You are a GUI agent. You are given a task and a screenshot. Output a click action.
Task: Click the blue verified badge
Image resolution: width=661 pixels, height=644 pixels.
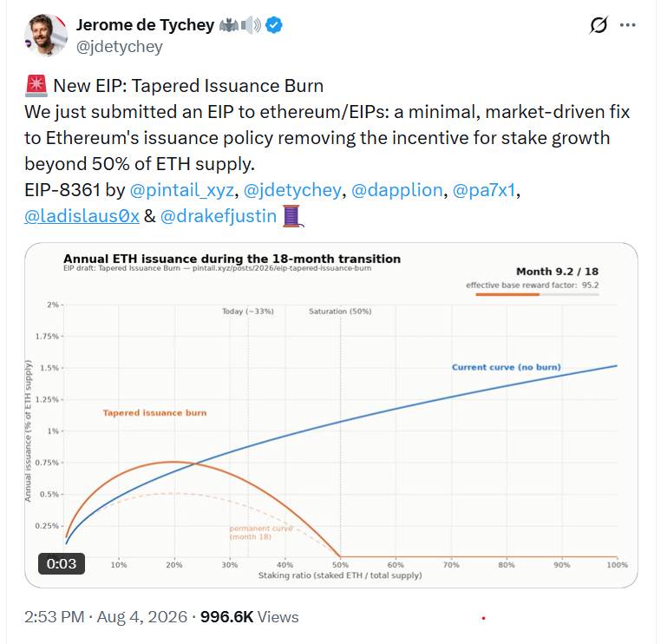pos(274,25)
